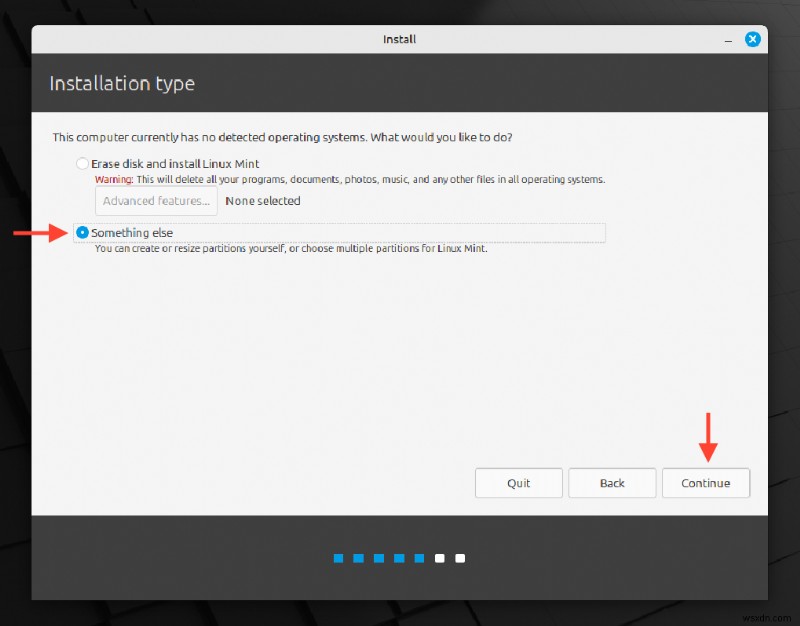The width and height of the screenshot is (800, 626).
Task: Close the Install window
Action: click(752, 39)
